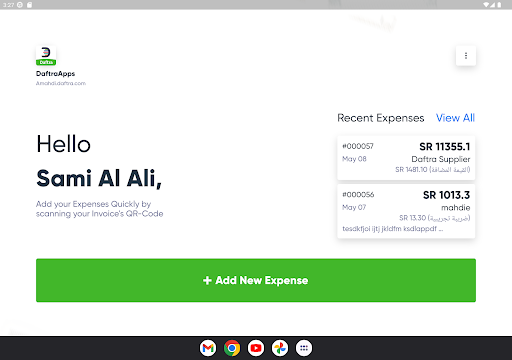512x360 pixels.
Task: Click the View All link
Action: pyautogui.click(x=455, y=118)
